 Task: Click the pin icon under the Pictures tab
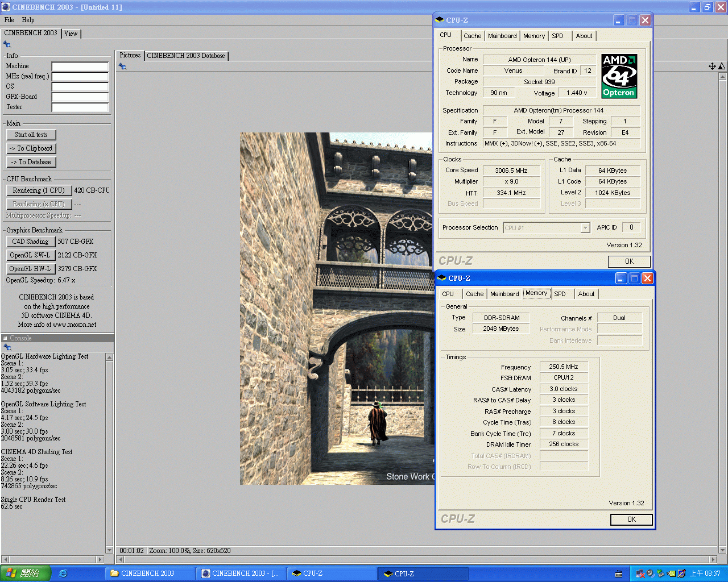(122, 66)
